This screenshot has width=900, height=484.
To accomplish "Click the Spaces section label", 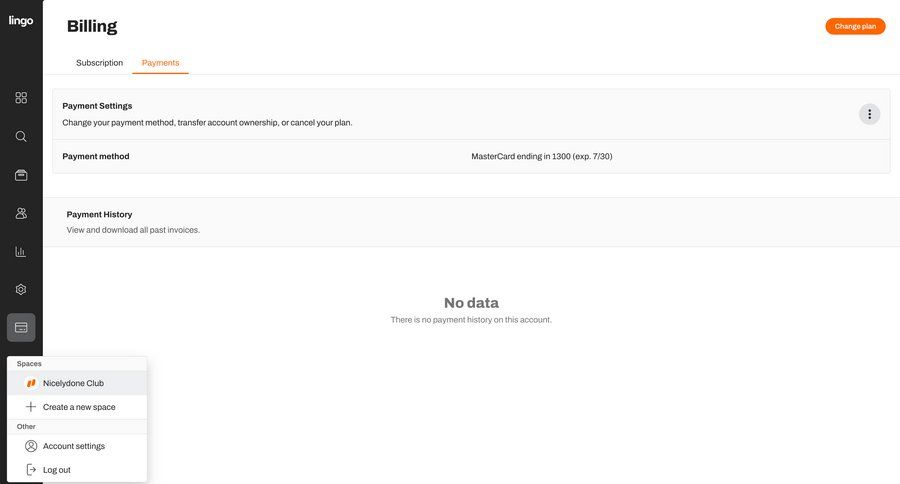I will click(29, 363).
